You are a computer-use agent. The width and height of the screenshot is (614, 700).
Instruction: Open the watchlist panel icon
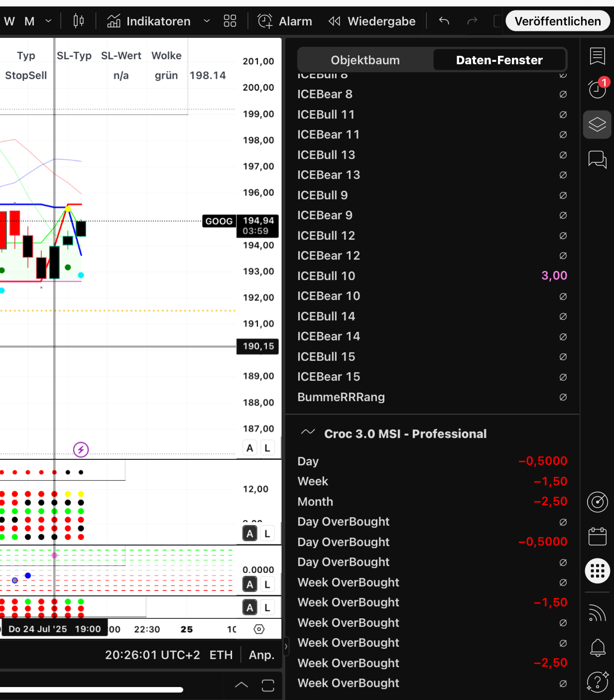pos(597,56)
